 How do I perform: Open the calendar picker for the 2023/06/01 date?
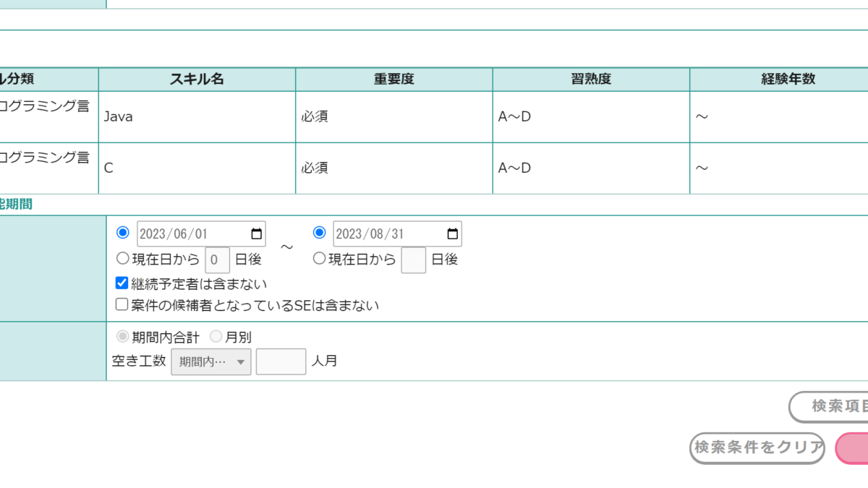[x=256, y=234]
